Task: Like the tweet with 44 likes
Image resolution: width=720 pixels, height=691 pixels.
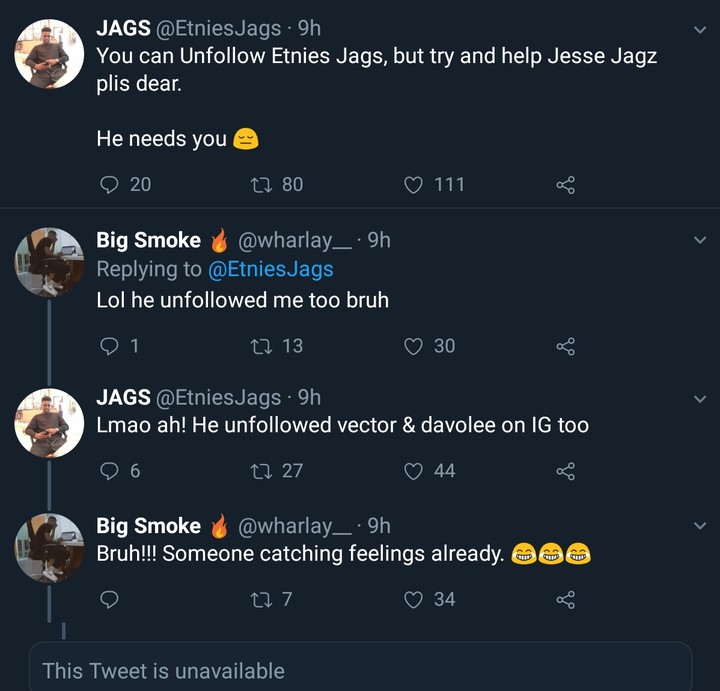Action: point(413,471)
